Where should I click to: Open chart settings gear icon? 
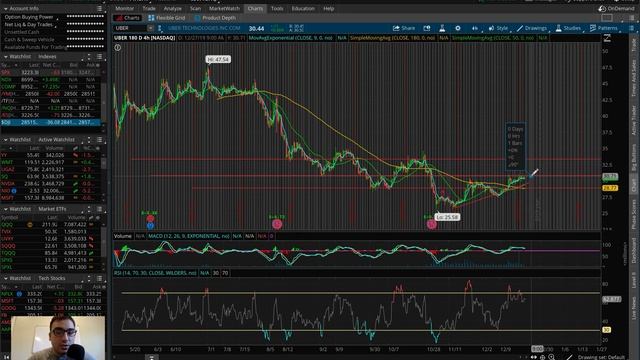(458, 28)
